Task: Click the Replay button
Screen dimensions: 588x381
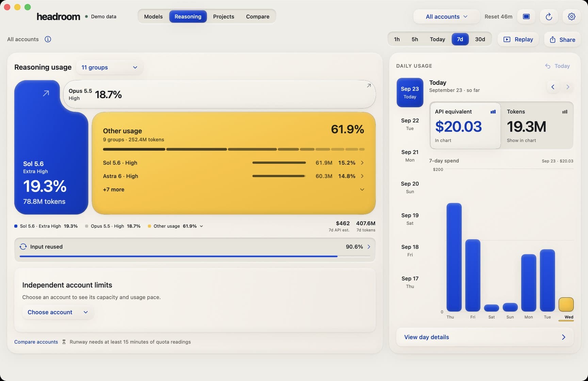Action: coord(518,39)
